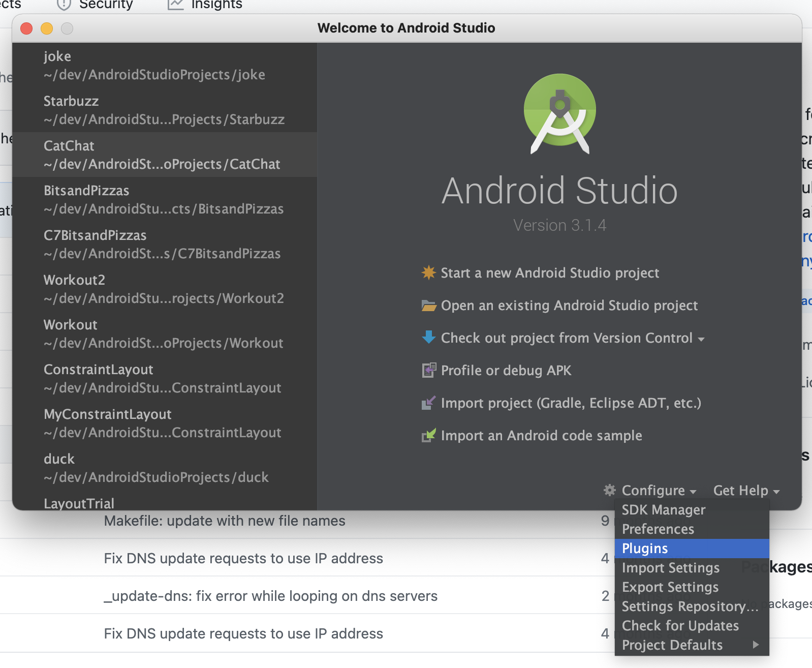Open recent project MyConstraintLayout
This screenshot has height=668, width=812.
click(165, 423)
